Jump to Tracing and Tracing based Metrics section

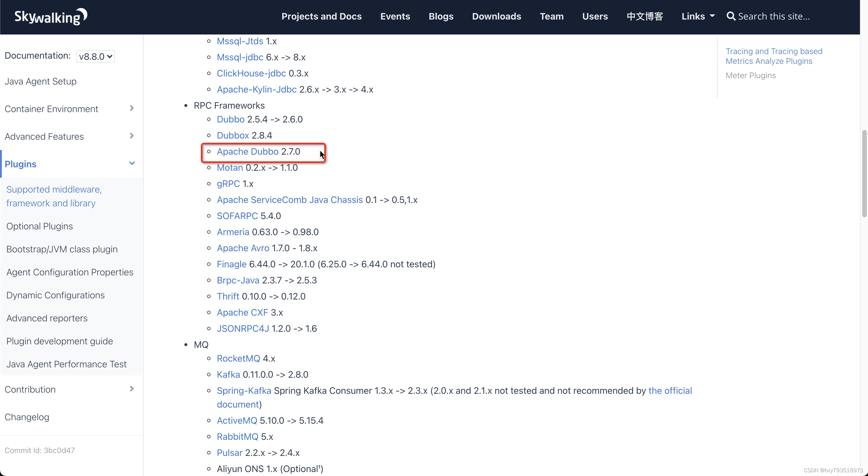(x=774, y=56)
